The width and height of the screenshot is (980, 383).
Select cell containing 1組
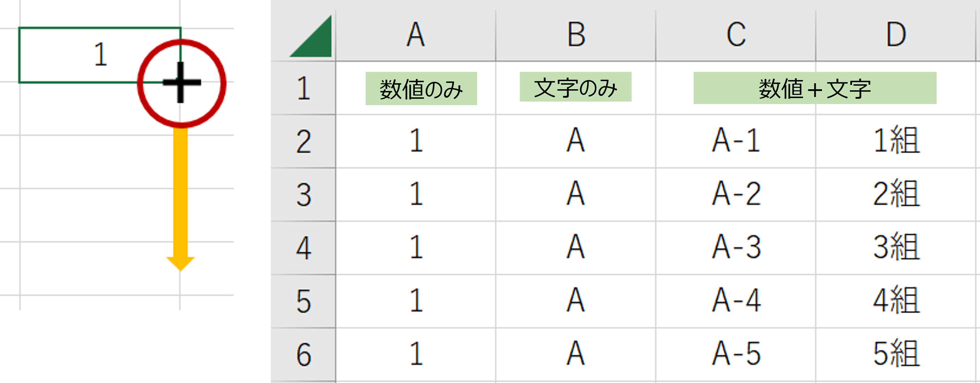coord(896,141)
